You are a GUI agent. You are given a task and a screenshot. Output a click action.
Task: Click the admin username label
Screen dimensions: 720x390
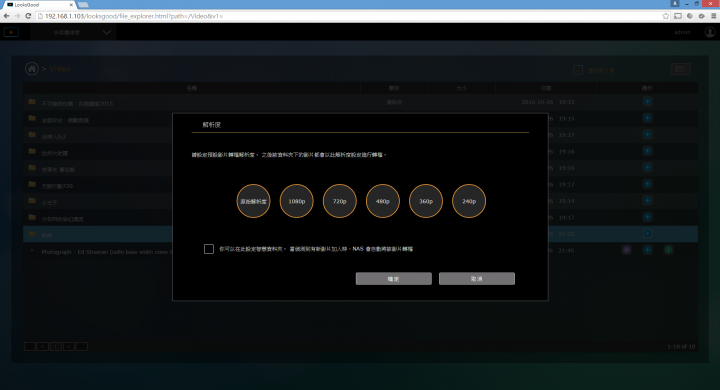[x=682, y=32]
